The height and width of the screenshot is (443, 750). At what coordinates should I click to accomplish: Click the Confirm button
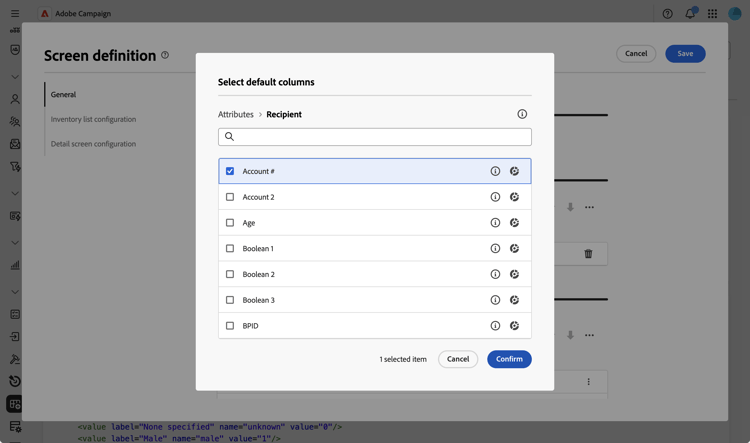tap(509, 359)
